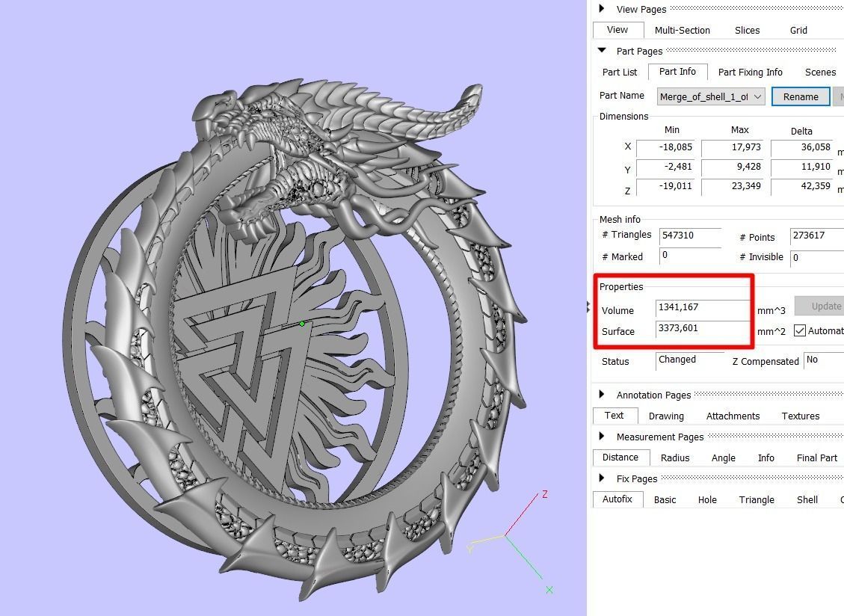
Task: Expand the Annotation Pages section
Action: (x=601, y=394)
